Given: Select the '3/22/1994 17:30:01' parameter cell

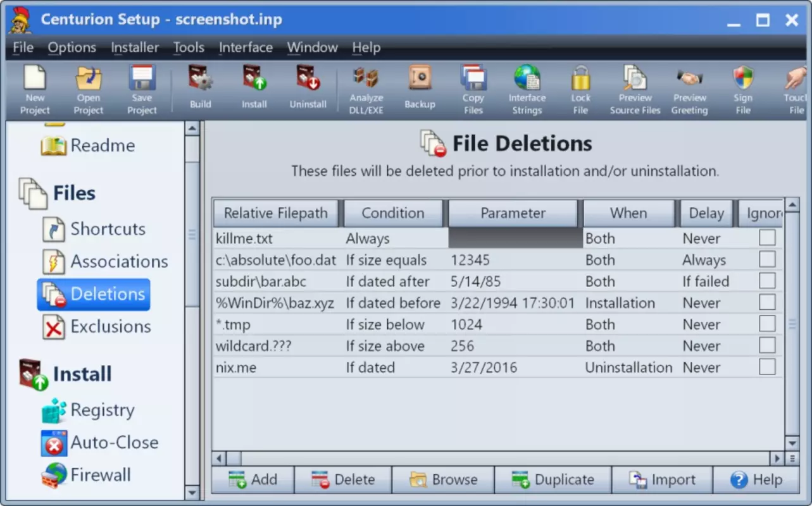Looking at the screenshot, I should (515, 303).
